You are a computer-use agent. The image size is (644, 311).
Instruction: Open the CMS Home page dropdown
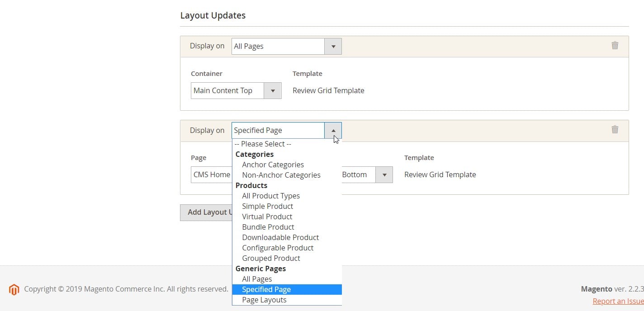[x=211, y=174]
